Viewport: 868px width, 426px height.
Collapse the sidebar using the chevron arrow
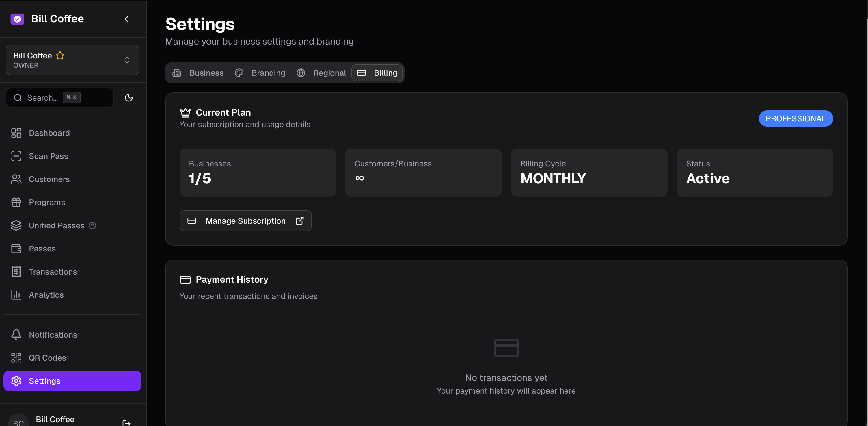point(126,19)
